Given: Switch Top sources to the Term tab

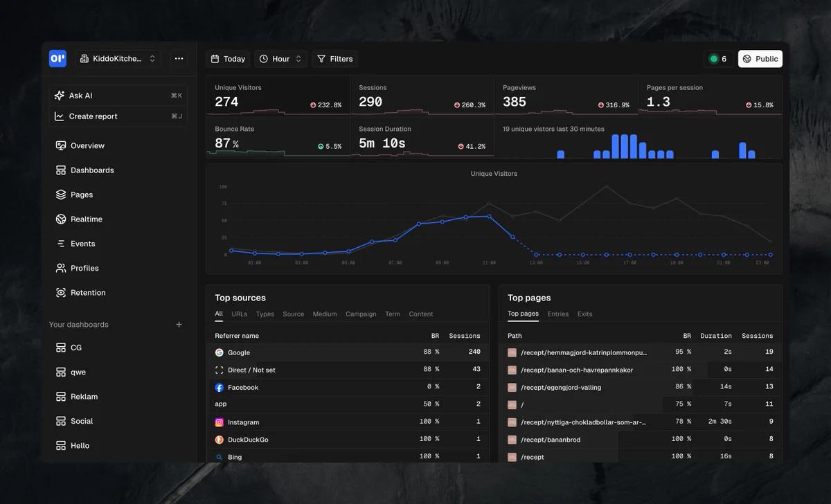Looking at the screenshot, I should pos(393,314).
